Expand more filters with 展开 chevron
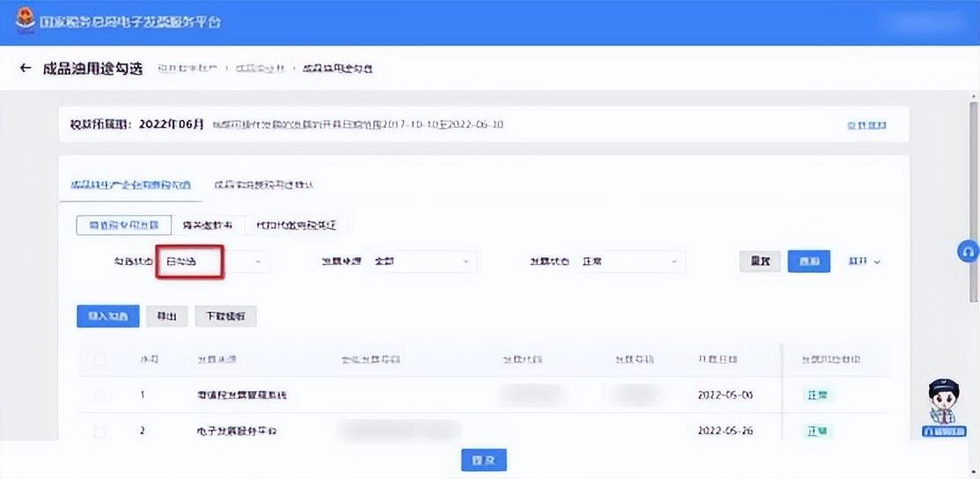 tap(864, 262)
